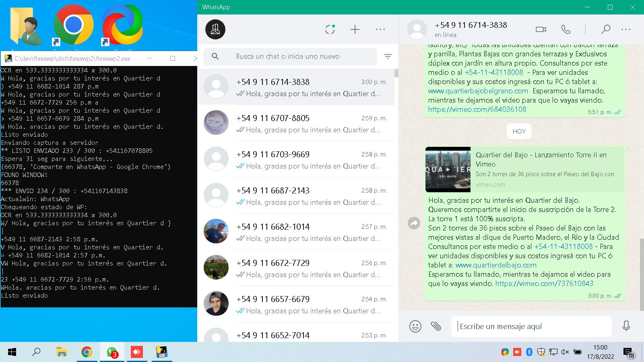Open conversation menu in chat header
644x362 pixels.
point(626,29)
